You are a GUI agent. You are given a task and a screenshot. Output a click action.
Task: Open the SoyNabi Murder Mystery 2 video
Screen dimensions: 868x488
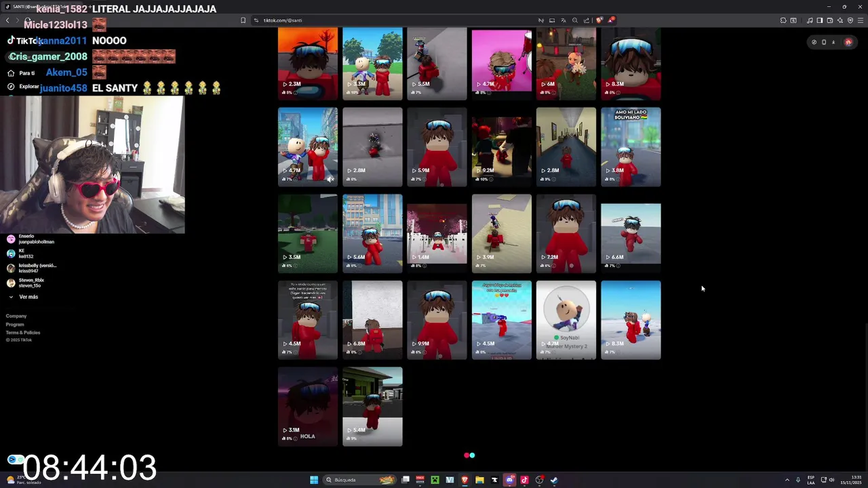point(566,320)
